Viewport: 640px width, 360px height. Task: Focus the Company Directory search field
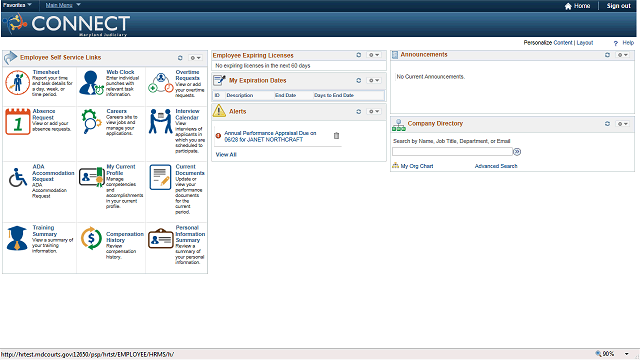(452, 152)
